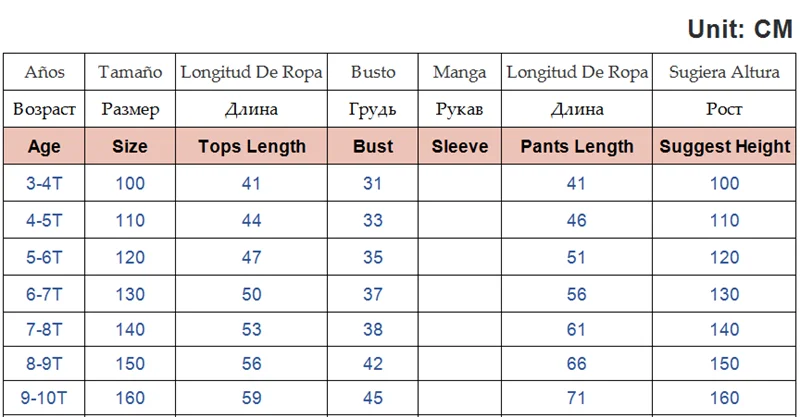The width and height of the screenshot is (800, 417).
Task: Click pants length value 71
Action: coord(577,398)
